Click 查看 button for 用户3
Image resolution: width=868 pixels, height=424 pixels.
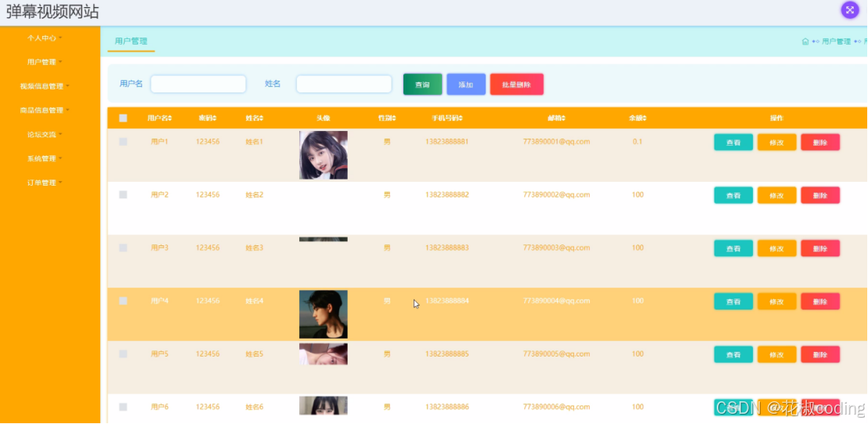[733, 248]
